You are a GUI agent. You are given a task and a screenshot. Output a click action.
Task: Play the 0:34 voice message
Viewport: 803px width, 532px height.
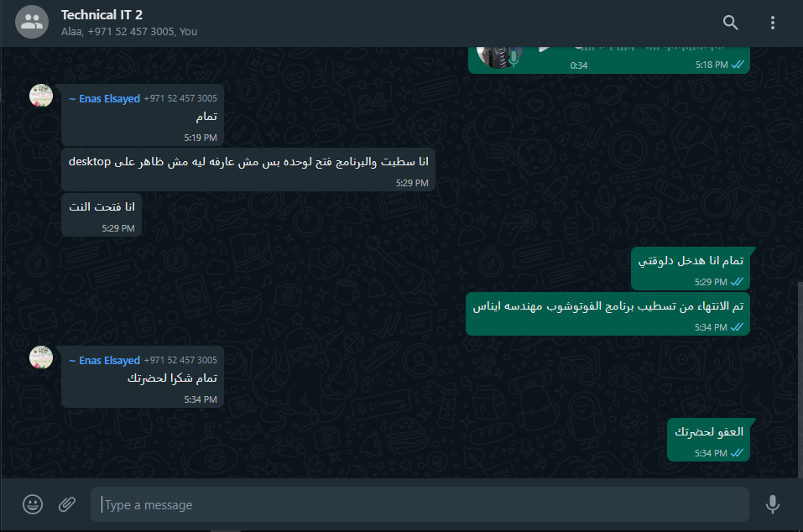click(544, 49)
